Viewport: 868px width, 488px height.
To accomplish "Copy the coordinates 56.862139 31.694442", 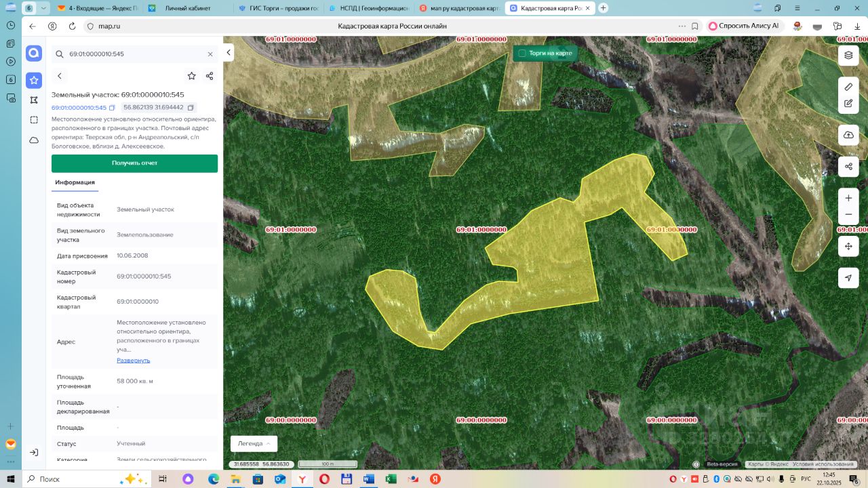I will [191, 108].
